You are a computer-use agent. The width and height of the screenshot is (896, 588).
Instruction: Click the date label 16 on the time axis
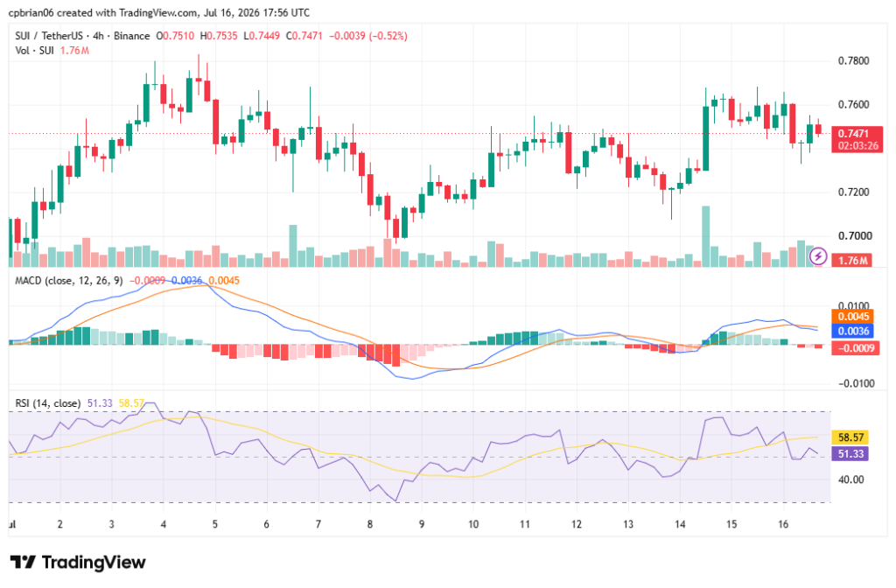[783, 524]
